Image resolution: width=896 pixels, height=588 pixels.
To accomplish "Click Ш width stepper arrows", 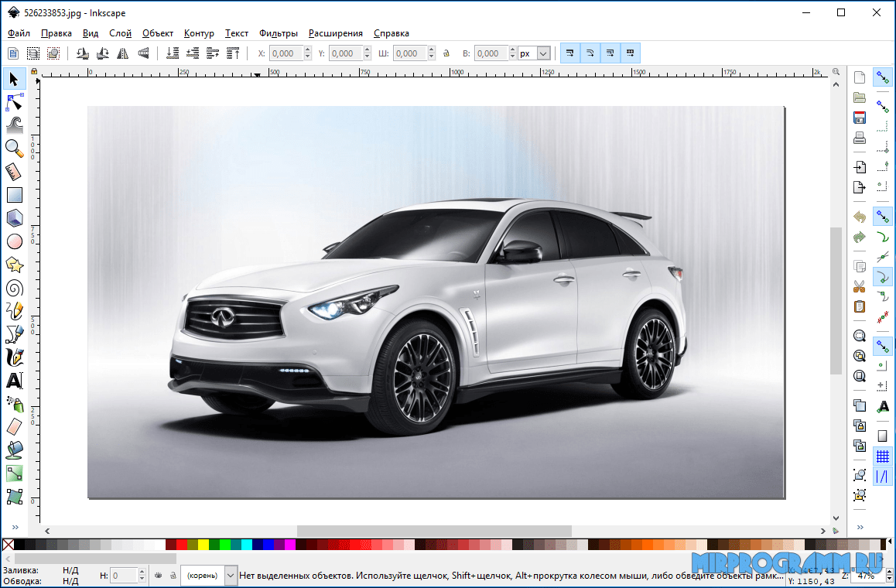I will pyautogui.click(x=432, y=53).
